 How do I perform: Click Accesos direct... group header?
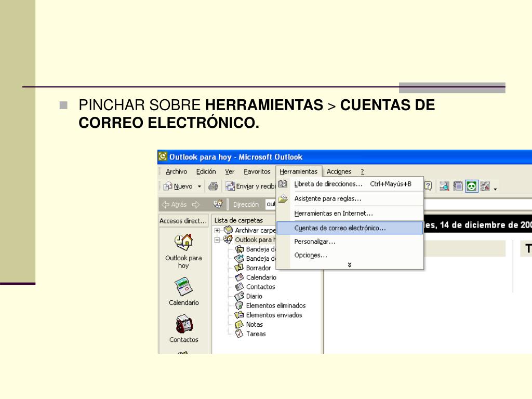pyautogui.click(x=183, y=221)
